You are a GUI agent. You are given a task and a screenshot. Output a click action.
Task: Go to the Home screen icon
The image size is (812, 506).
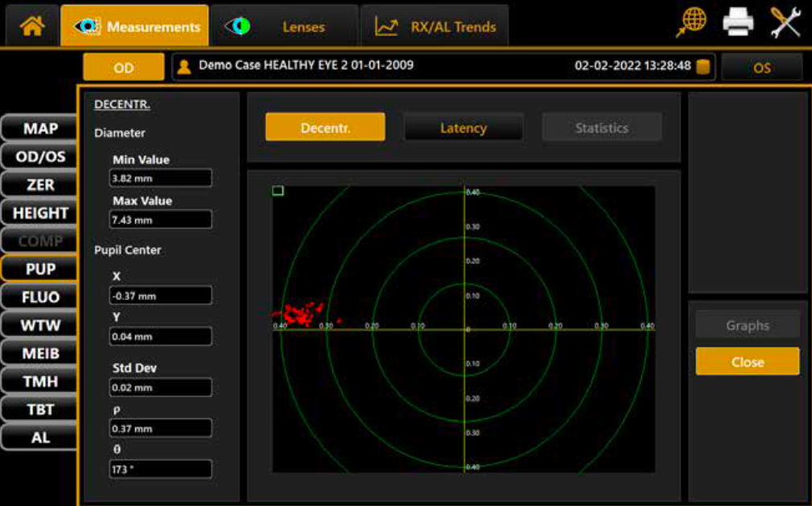point(32,26)
